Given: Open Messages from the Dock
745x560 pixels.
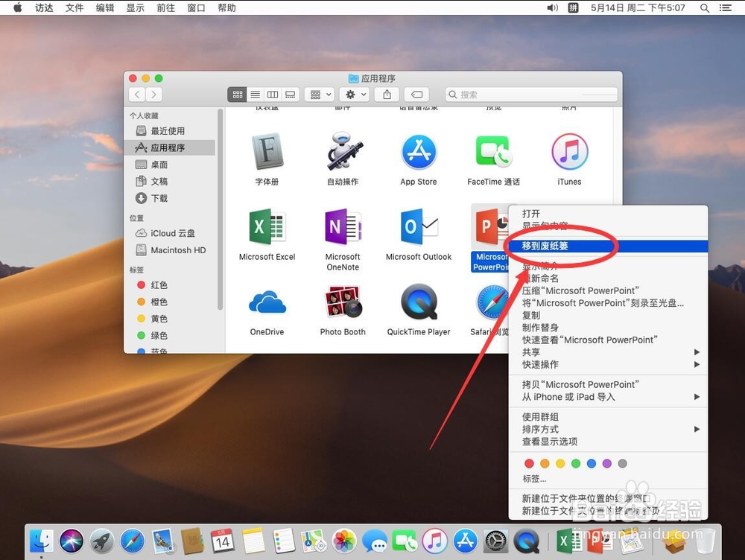Looking at the screenshot, I should [375, 541].
